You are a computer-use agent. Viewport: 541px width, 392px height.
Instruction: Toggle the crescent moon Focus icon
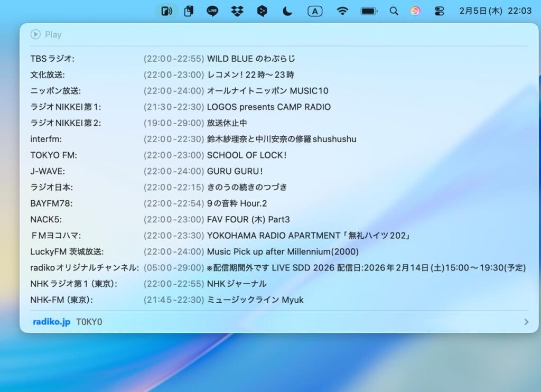pyautogui.click(x=287, y=11)
